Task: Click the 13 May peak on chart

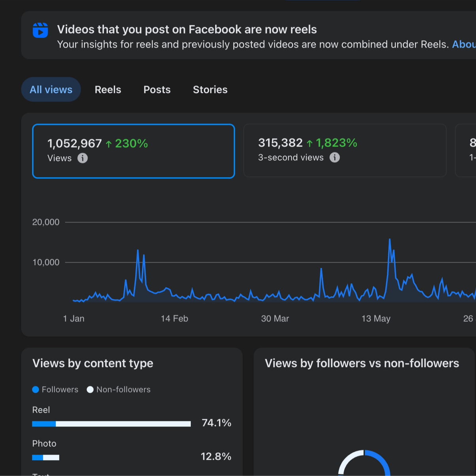Action: pos(390,240)
